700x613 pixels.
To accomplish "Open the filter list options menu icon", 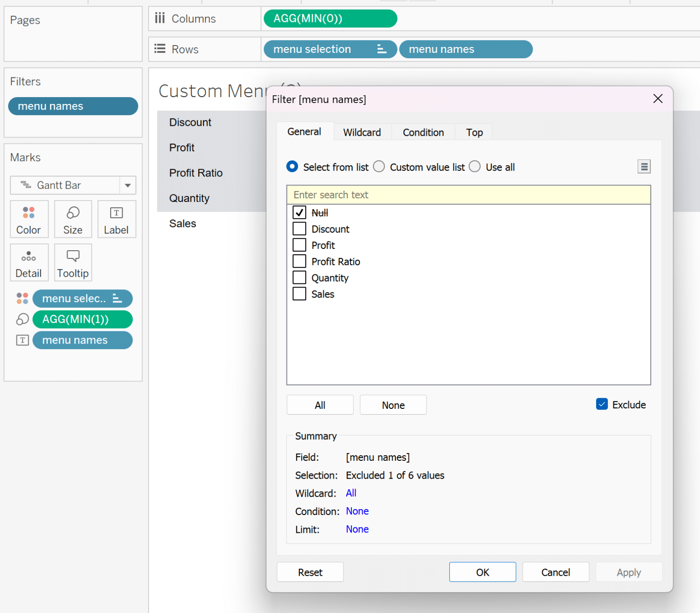I will tap(643, 167).
